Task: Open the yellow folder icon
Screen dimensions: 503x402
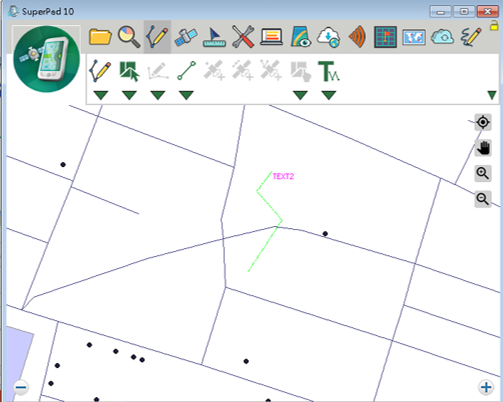Action: (x=100, y=37)
